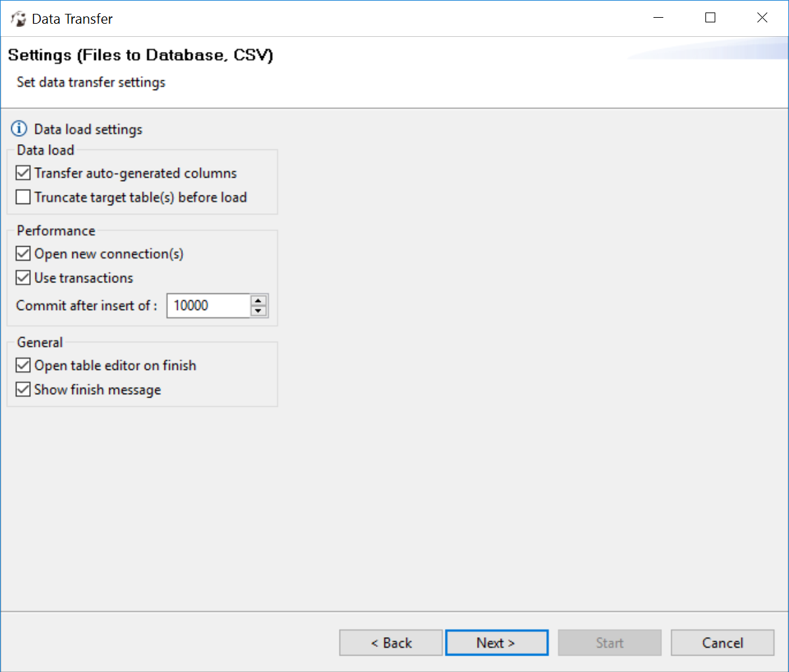Click the greyed-out Start button

click(x=609, y=643)
